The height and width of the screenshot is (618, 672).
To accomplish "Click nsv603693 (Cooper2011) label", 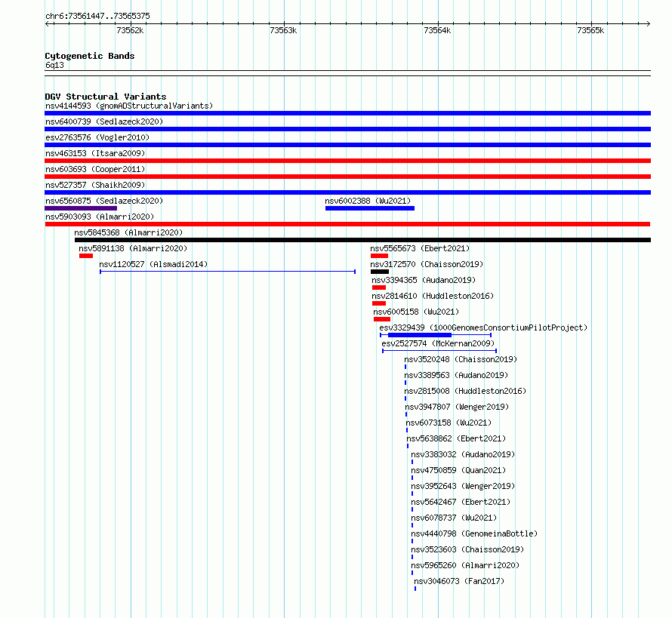I will (95, 169).
